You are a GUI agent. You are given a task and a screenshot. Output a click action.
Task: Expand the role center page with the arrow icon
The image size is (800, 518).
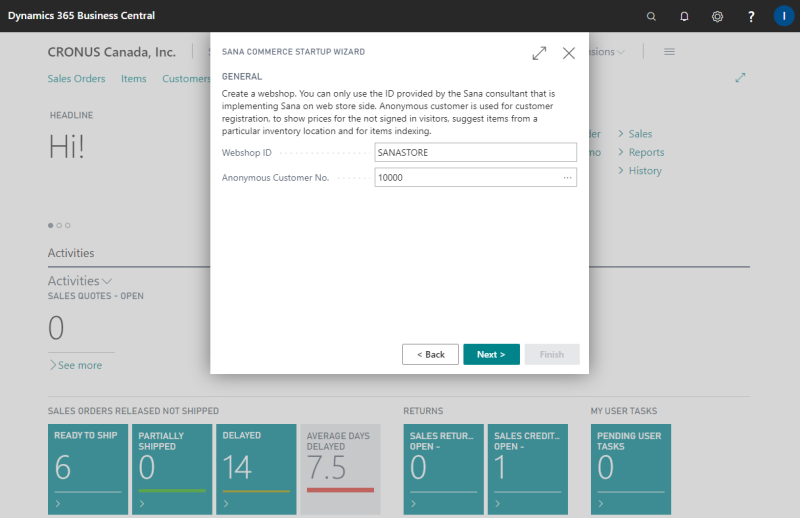point(740,78)
